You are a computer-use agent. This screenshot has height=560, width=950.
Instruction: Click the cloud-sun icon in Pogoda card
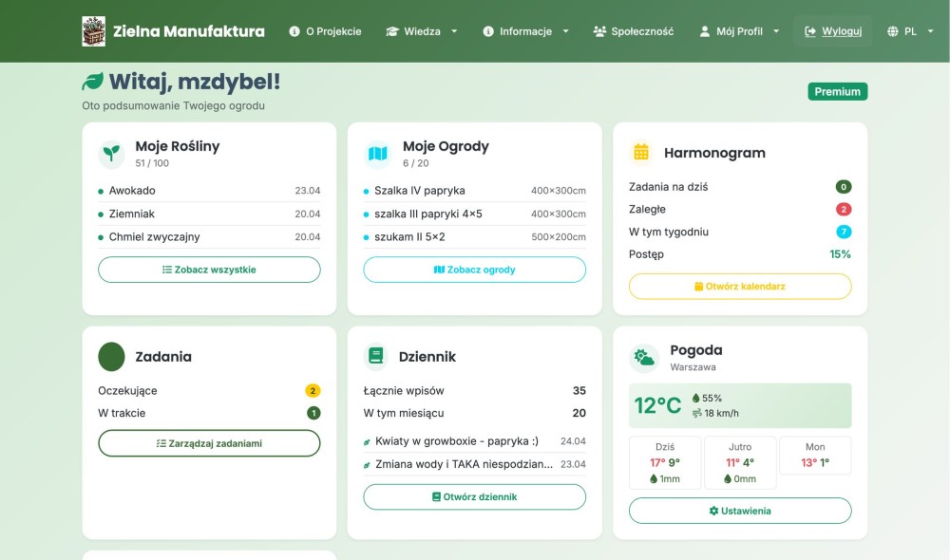(644, 358)
